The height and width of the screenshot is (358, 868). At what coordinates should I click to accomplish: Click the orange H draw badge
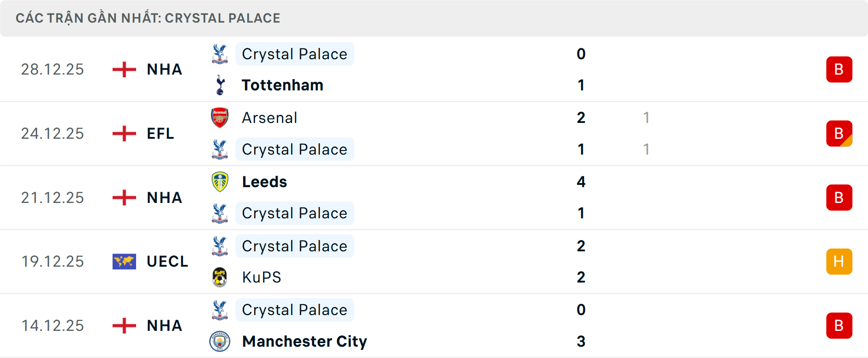839,261
